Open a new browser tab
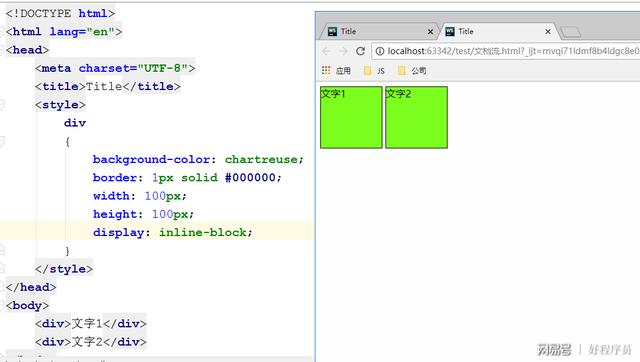Screen dimensions: 640x362 coord(570,32)
